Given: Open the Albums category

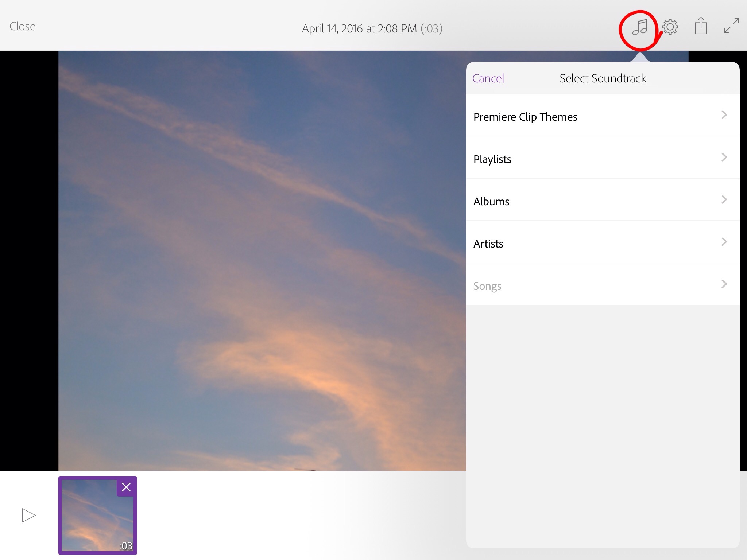Looking at the screenshot, I should coord(491,201).
